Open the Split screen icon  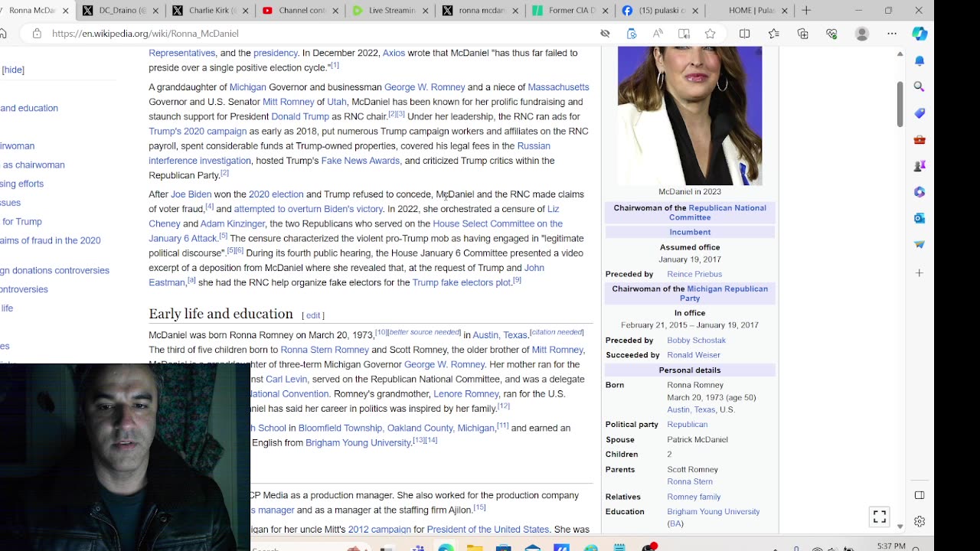click(744, 34)
